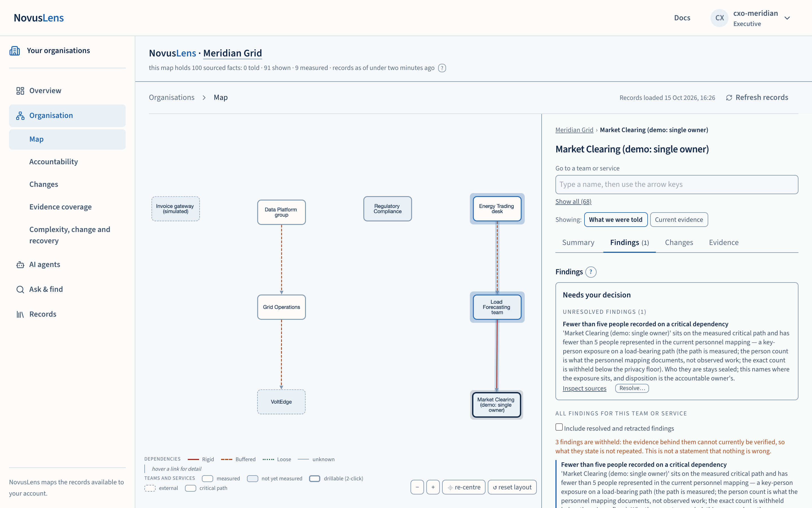
Task: Click the refresh icon next to Refresh records
Action: [729, 98]
